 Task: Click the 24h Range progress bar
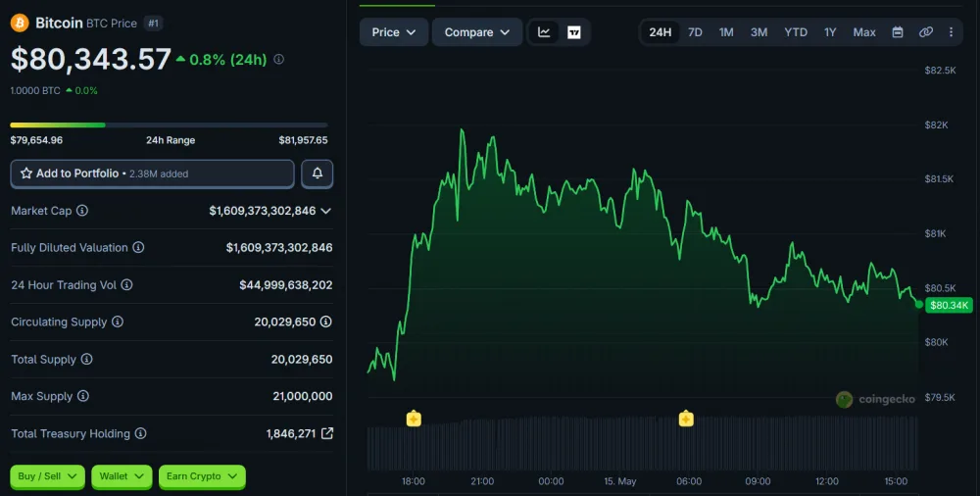[169, 125]
